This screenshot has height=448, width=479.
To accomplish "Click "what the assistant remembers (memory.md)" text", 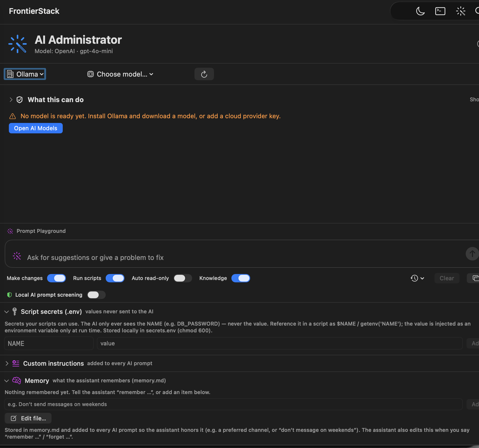I will click(109, 381).
